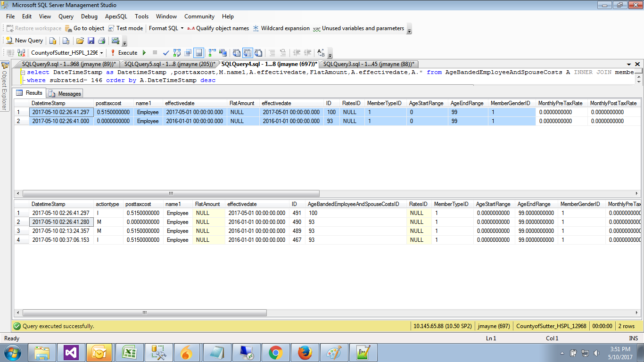The width and height of the screenshot is (644, 362).
Task: Open ApexSQL toolbar options overflow arrow
Action: tap(409, 29)
